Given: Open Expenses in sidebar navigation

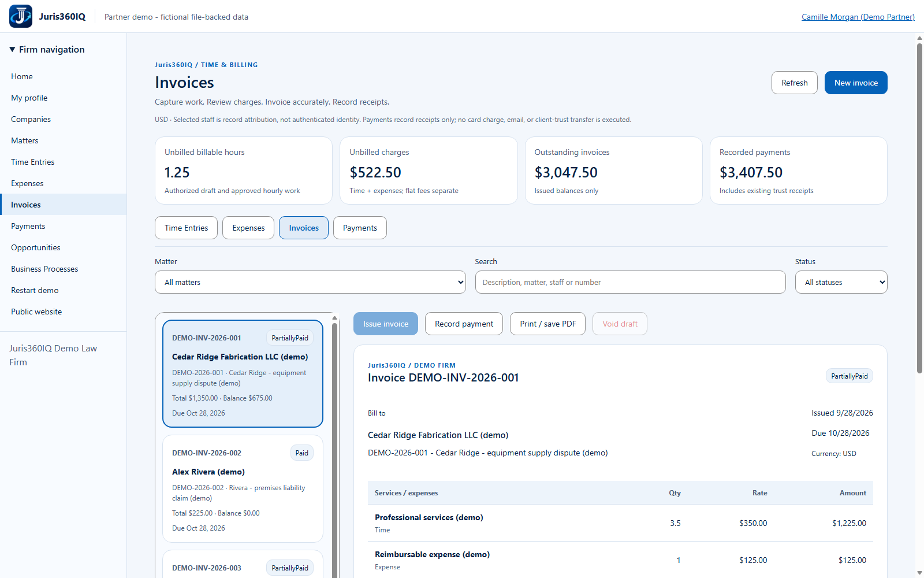Looking at the screenshot, I should point(64,183).
